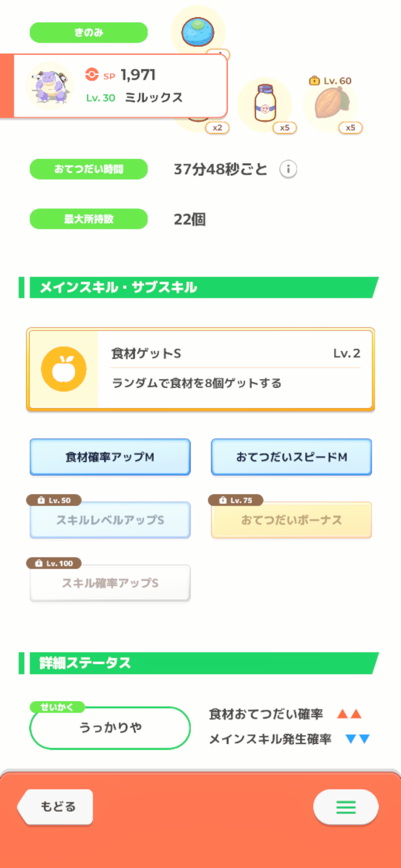Tap the メインスキル・サブスキル section header
401x868 pixels.
pos(199,287)
